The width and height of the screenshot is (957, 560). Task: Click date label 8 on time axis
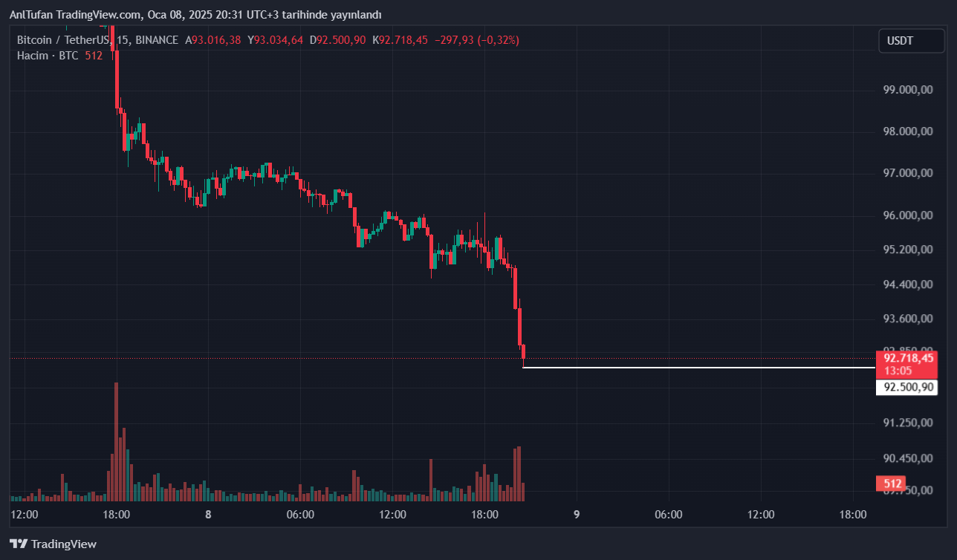click(208, 515)
